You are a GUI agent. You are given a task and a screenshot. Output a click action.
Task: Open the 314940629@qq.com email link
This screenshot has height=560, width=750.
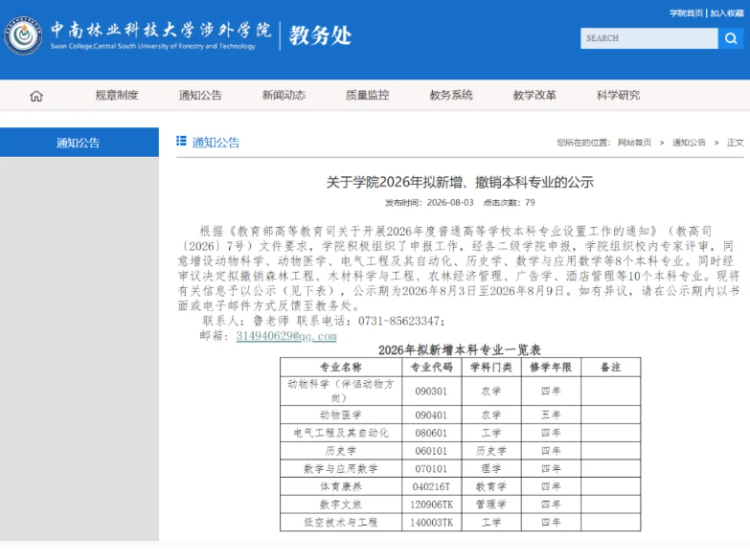[x=286, y=336]
